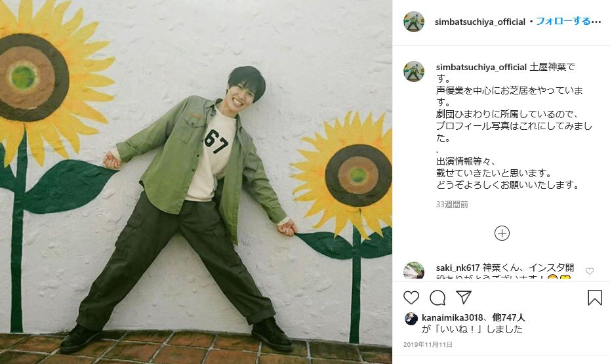Click the 33週間前 timestamp under the caption
This screenshot has width=610, height=364.
coord(452,205)
